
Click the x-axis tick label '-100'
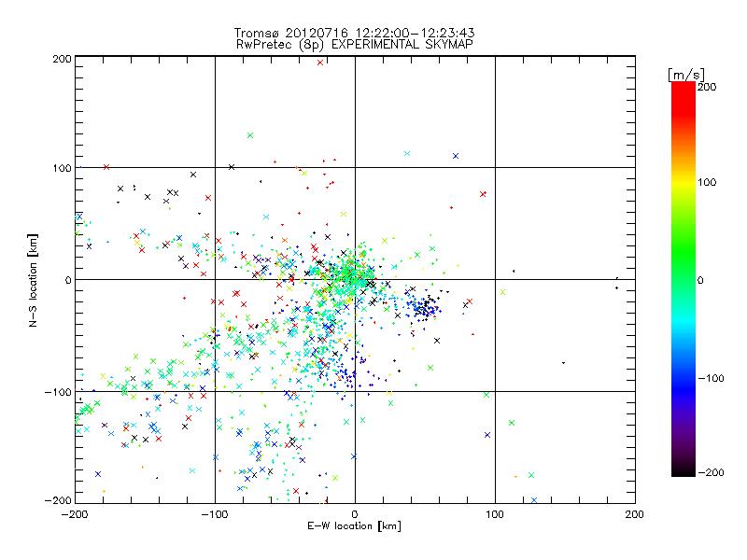click(x=215, y=514)
